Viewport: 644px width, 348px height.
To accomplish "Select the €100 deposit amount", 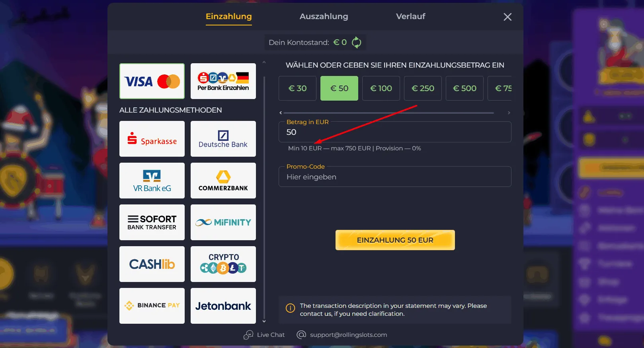I will [381, 88].
